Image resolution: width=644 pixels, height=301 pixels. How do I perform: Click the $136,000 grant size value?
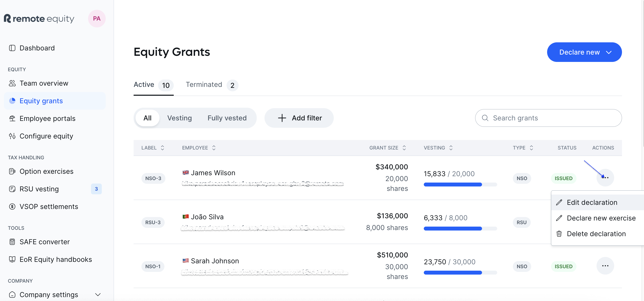(x=392, y=216)
